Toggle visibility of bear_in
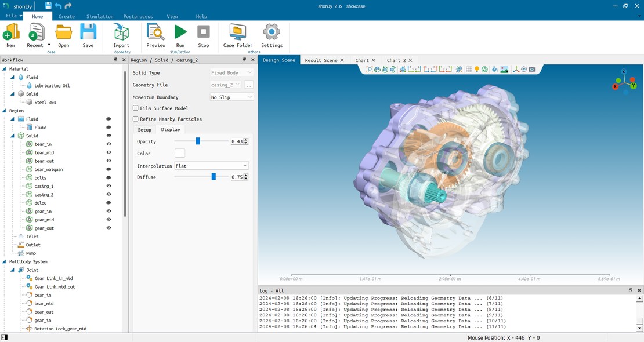Screen dimensions: 644x342 (109, 144)
